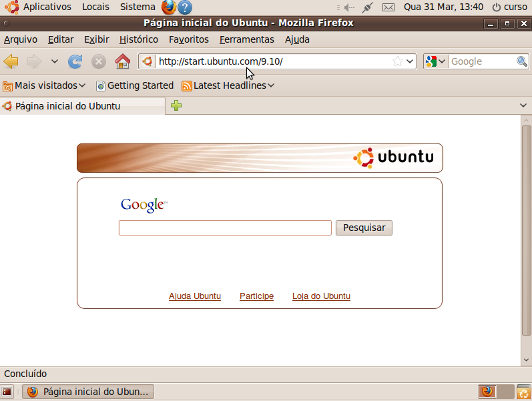Image resolution: width=532 pixels, height=401 pixels.
Task: Go back with the yellow back arrow
Action: (x=11, y=61)
